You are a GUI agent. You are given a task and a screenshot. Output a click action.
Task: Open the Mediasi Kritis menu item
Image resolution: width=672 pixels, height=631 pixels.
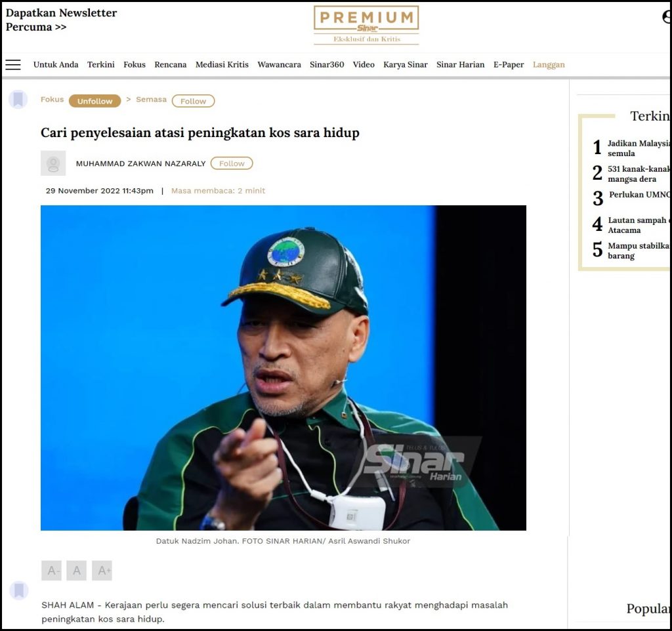point(222,65)
